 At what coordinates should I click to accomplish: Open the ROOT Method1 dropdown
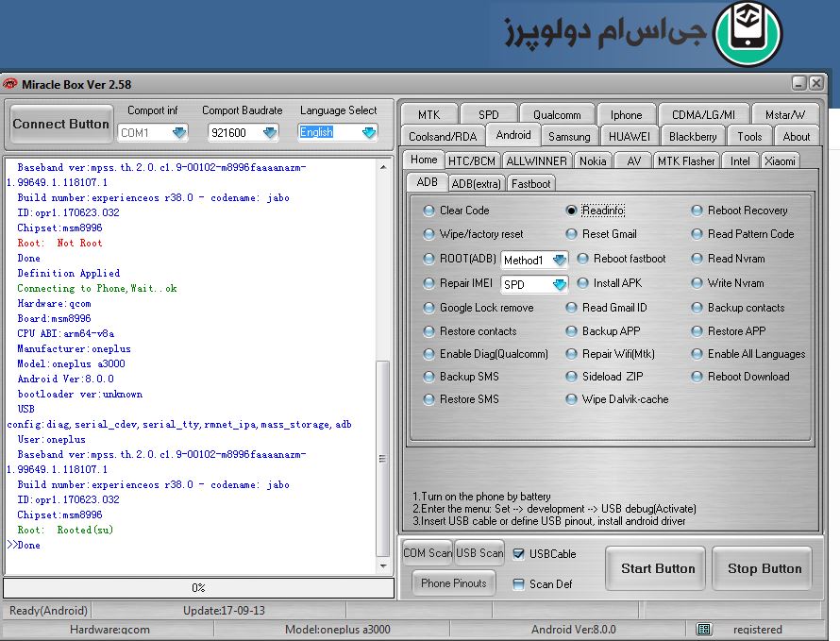560,261
